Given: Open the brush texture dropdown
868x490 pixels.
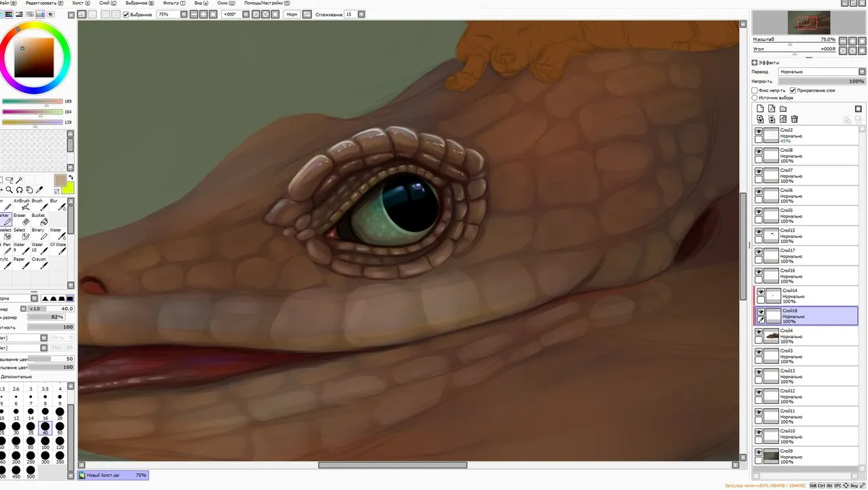Looking at the screenshot, I should point(44,348).
